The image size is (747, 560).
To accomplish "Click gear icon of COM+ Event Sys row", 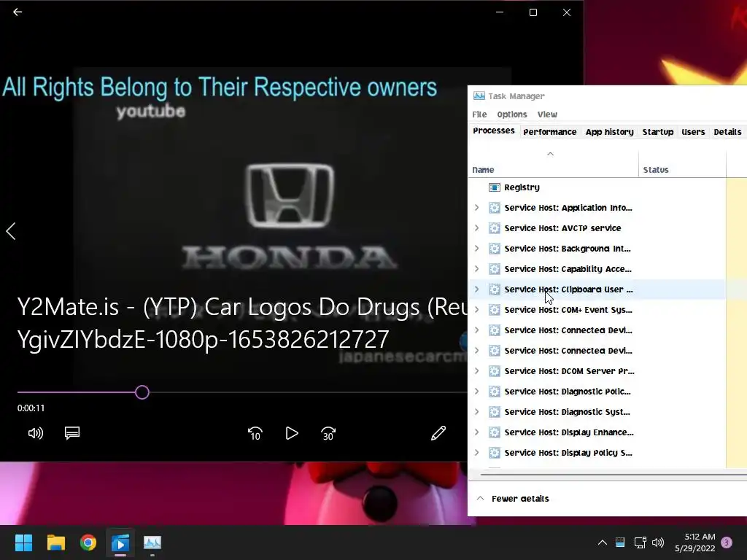I will tap(495, 310).
